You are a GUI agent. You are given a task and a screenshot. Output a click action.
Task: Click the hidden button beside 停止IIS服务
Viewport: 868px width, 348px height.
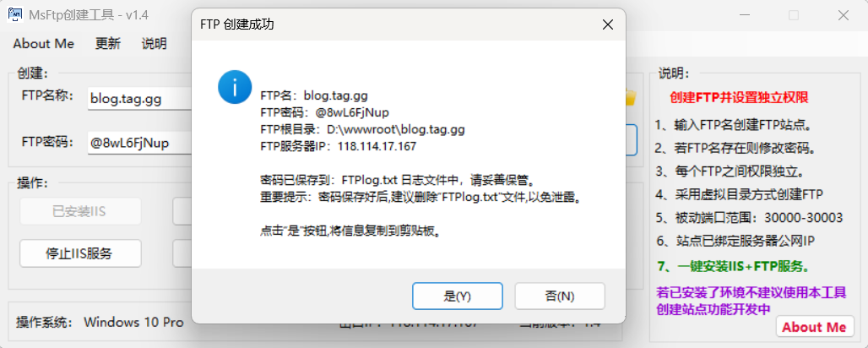[182, 253]
